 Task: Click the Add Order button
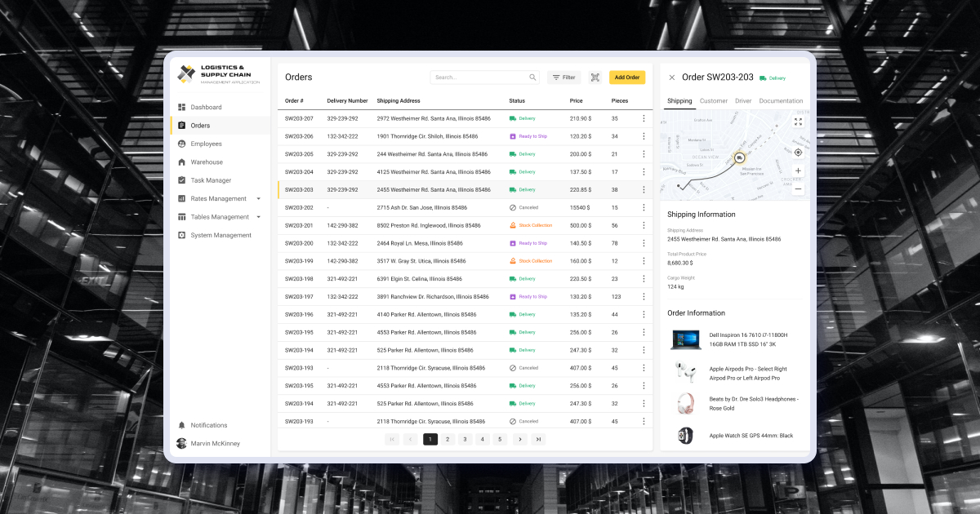pos(626,77)
